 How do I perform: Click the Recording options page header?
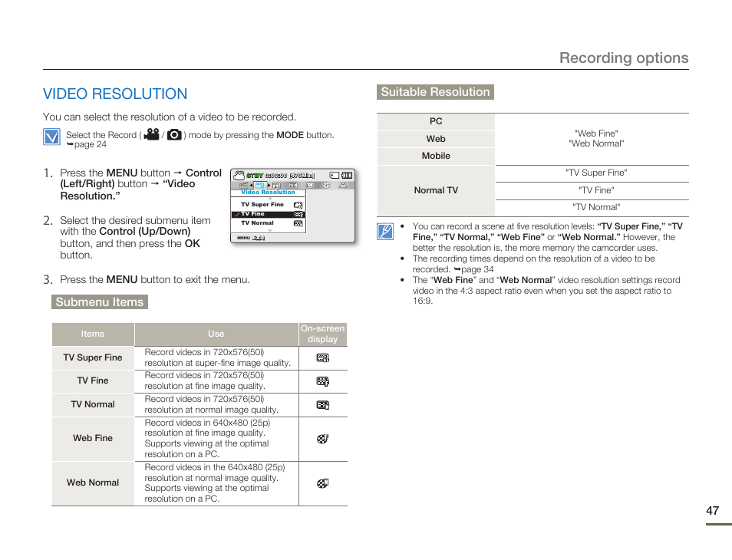pos(624,58)
